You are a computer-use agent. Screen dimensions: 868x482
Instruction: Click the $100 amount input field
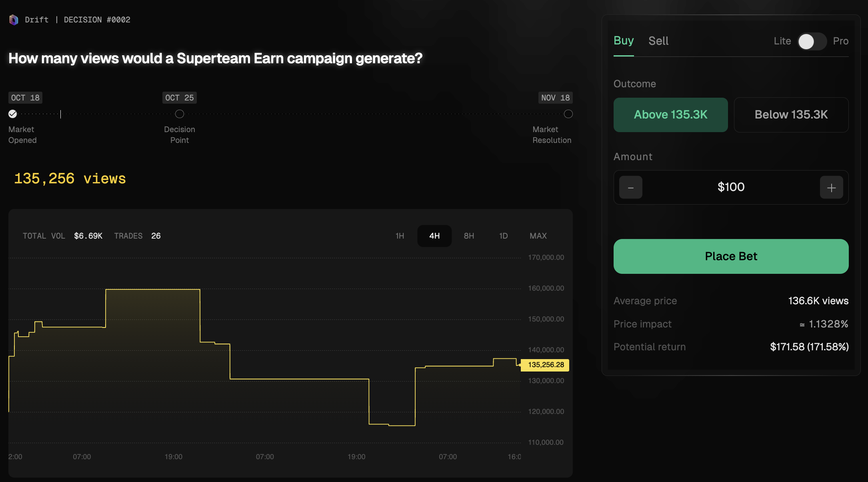pyautogui.click(x=731, y=187)
